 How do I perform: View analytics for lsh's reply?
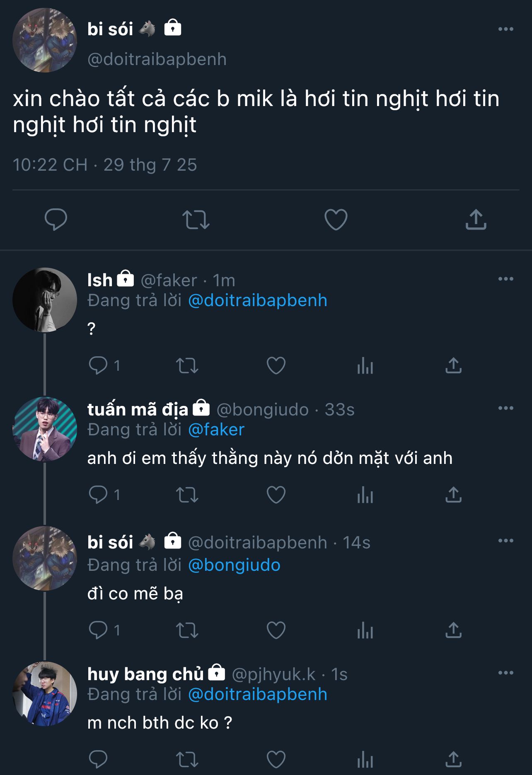365,366
